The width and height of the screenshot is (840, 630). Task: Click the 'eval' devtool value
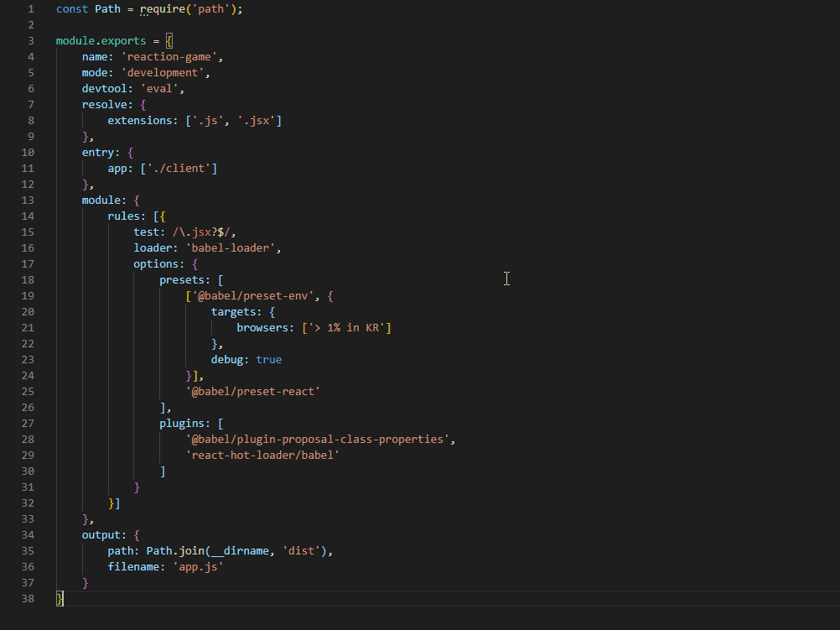click(x=159, y=88)
